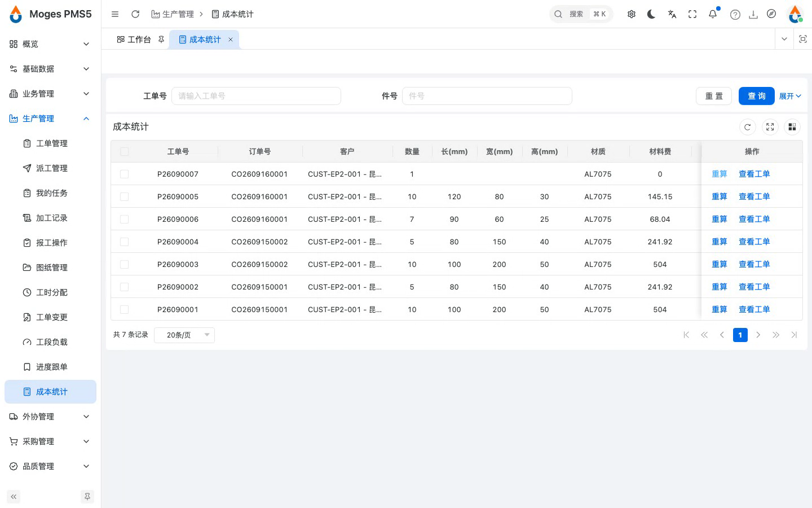Click the download icon in header
Viewport: 812px width, 508px height.
click(753, 15)
